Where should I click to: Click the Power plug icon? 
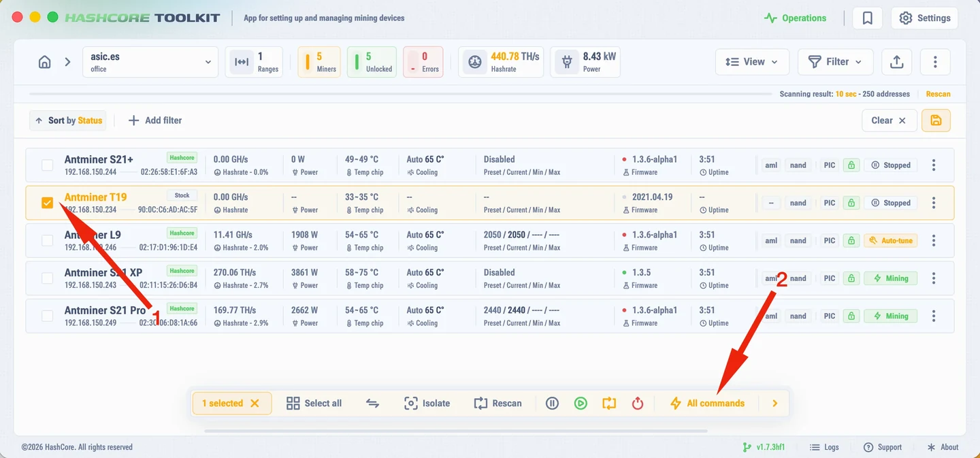pyautogui.click(x=566, y=62)
